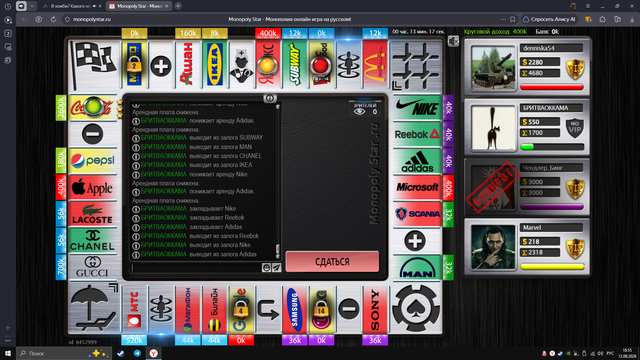Select the Билайн property cell

(x=215, y=309)
